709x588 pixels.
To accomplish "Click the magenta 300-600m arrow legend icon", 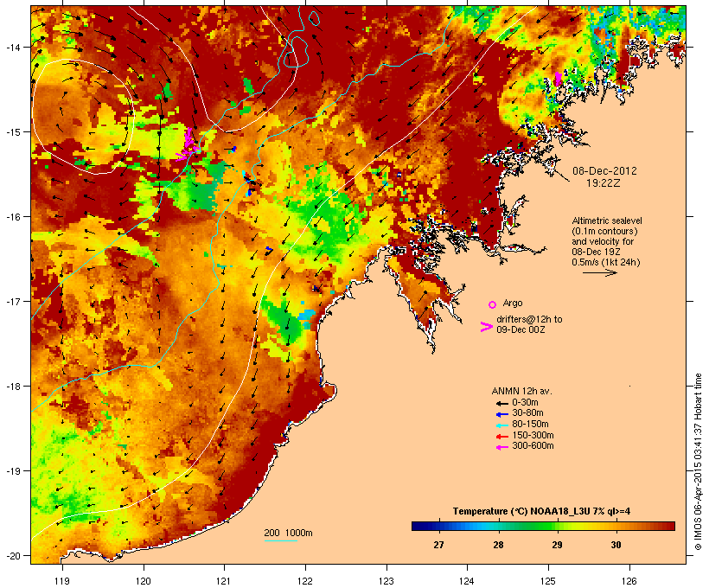I will coord(501,447).
